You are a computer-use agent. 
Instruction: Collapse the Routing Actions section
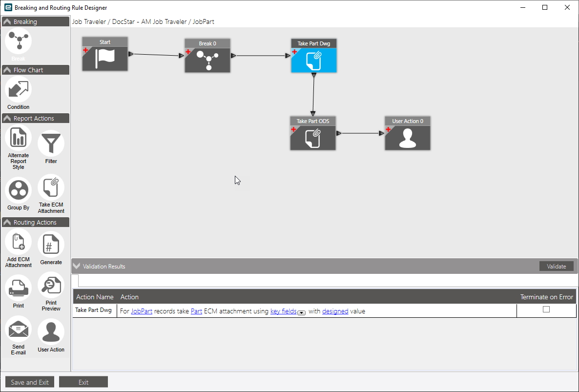coord(7,223)
